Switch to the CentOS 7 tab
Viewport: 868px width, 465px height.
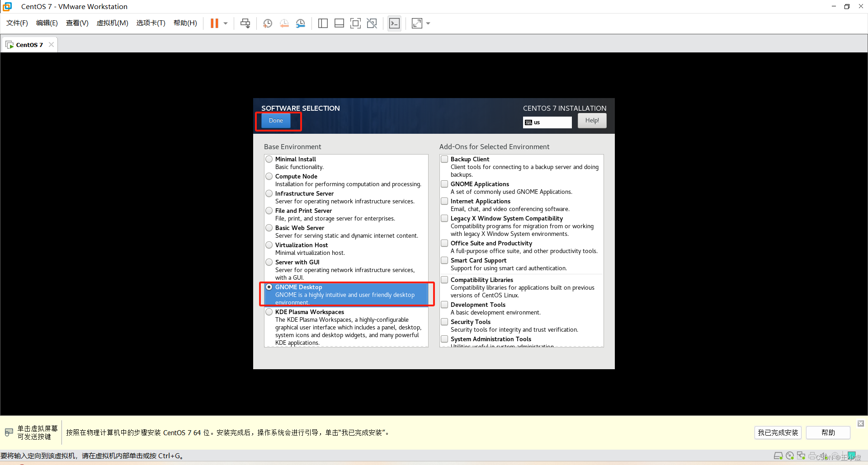(x=29, y=45)
